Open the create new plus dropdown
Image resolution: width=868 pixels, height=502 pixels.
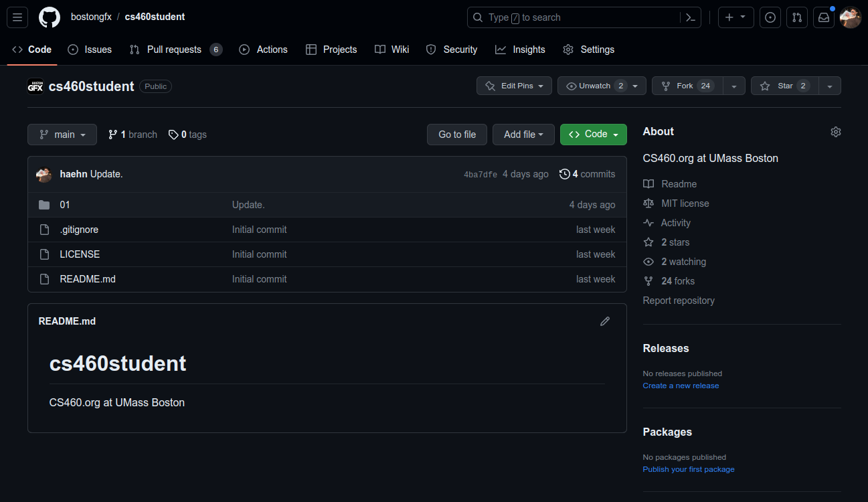click(736, 17)
